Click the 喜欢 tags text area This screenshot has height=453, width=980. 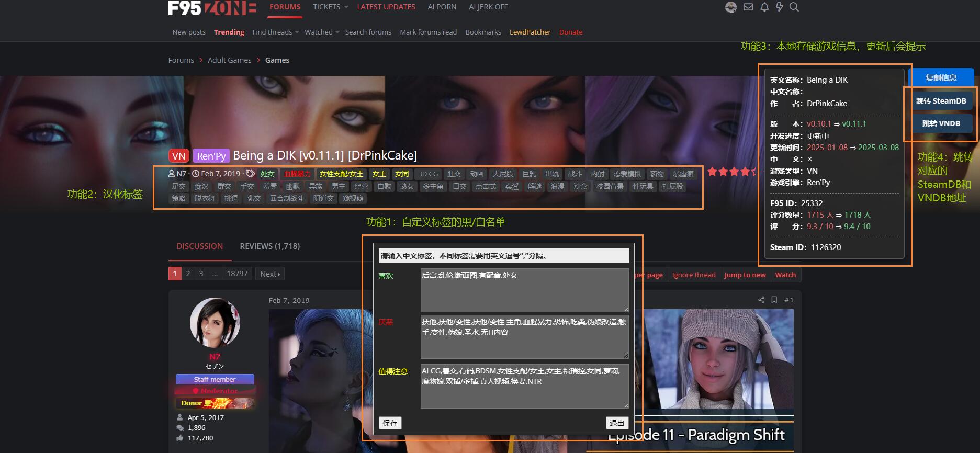(x=524, y=290)
